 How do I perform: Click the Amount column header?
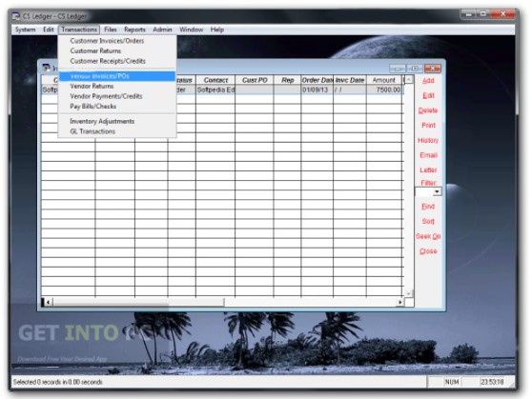(x=384, y=80)
